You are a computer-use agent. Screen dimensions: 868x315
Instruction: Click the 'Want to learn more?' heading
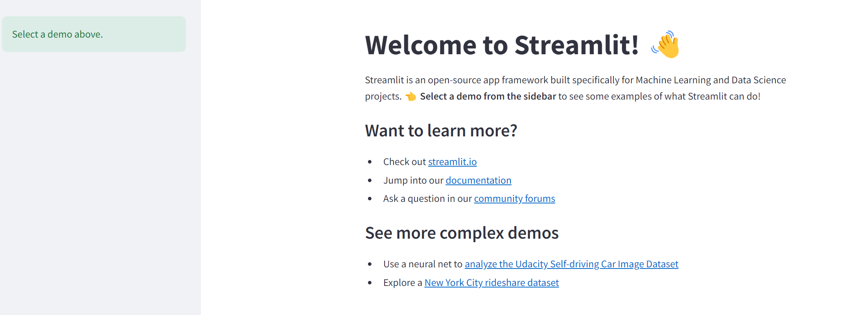pyautogui.click(x=441, y=131)
